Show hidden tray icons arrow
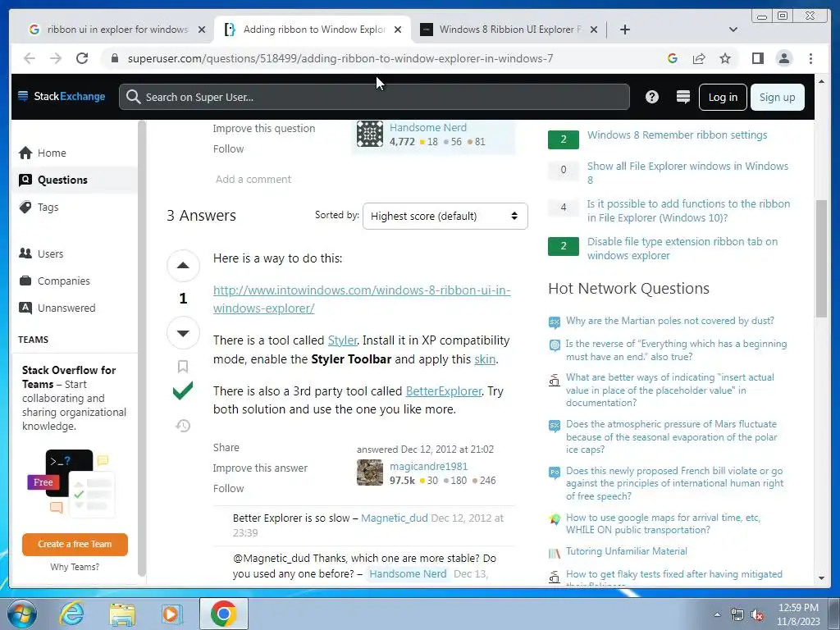The height and width of the screenshot is (630, 840). coord(717,614)
